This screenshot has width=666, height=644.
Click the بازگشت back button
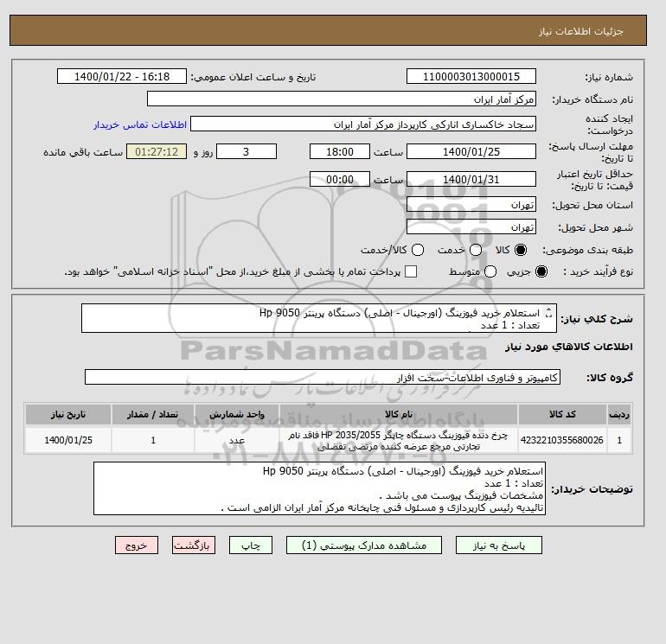click(194, 545)
